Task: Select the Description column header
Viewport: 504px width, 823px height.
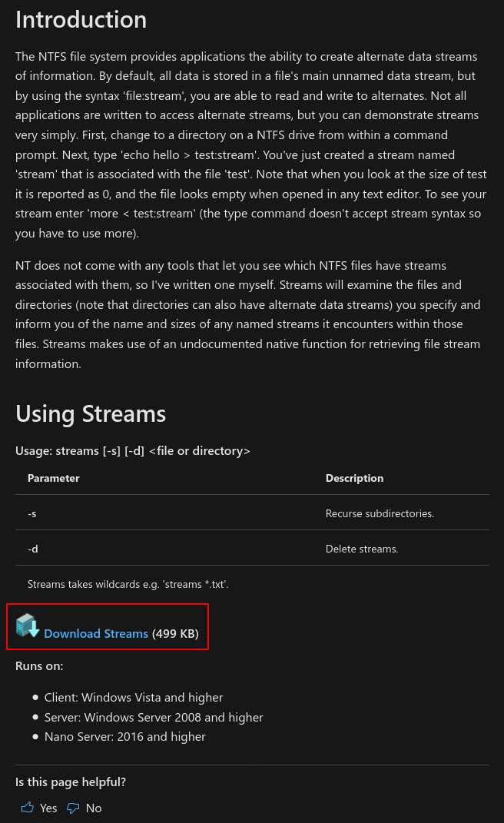Action: [354, 478]
